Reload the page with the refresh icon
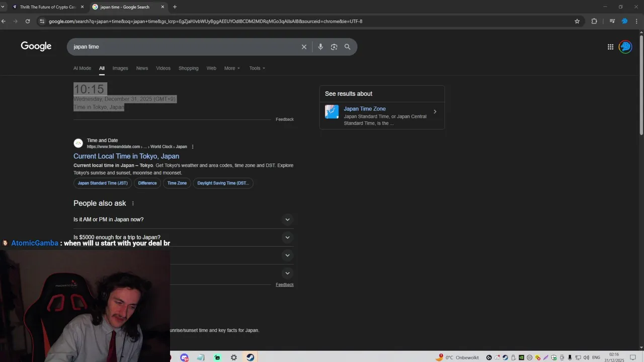 [28, 21]
